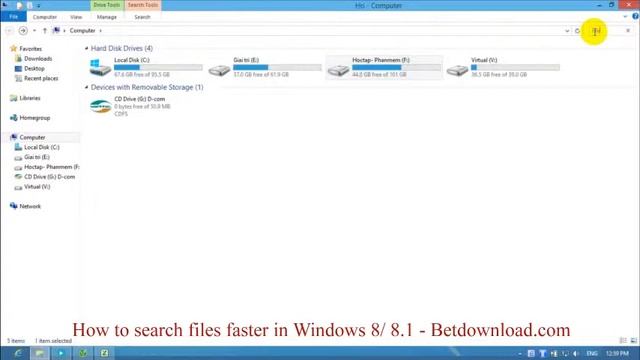Select the Virtual (V:) drive icon
Viewport: 640px width, 360px height.
(x=457, y=70)
